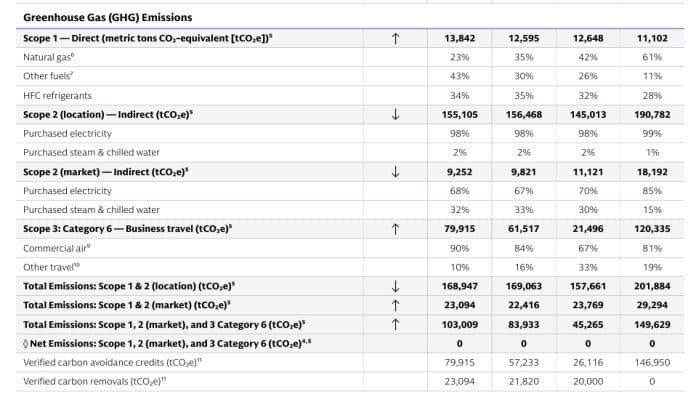Click the down arrow in Scope 2 (location) row
Image resolution: width=696 pixels, height=402 pixels.
[395, 114]
